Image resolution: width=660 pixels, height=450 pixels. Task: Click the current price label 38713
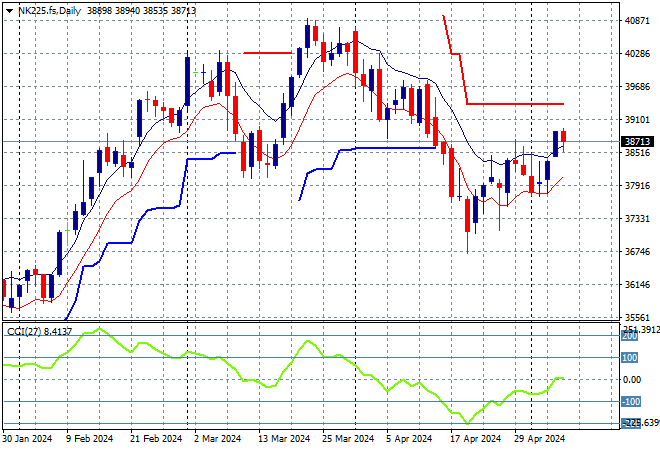(637, 142)
